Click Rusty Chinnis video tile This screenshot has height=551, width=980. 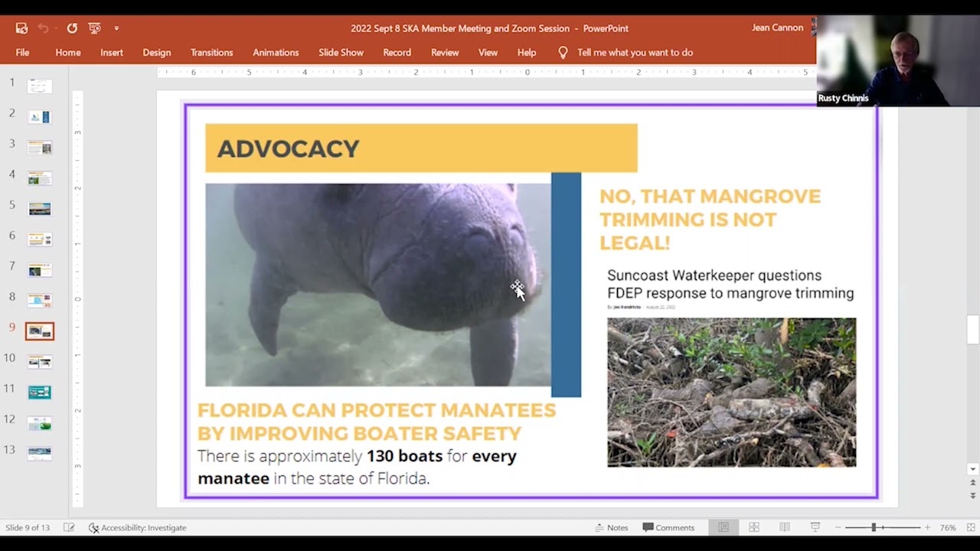(x=898, y=60)
